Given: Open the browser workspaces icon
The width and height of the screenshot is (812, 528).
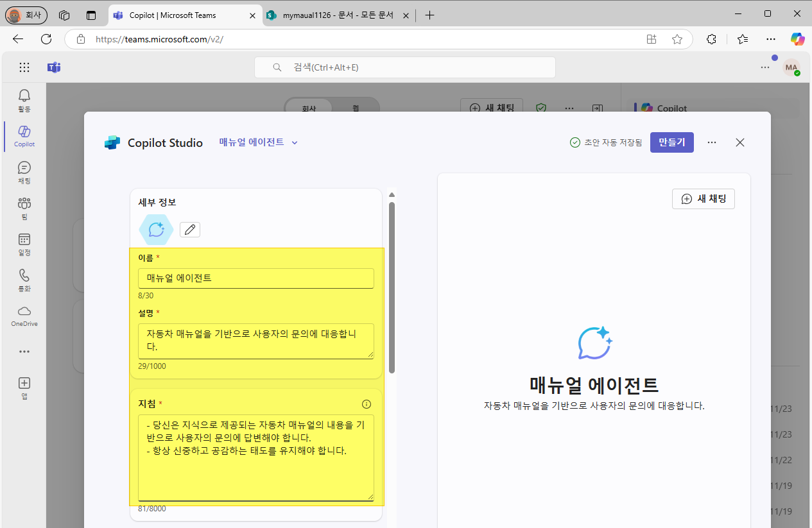Looking at the screenshot, I should pyautogui.click(x=64, y=15).
